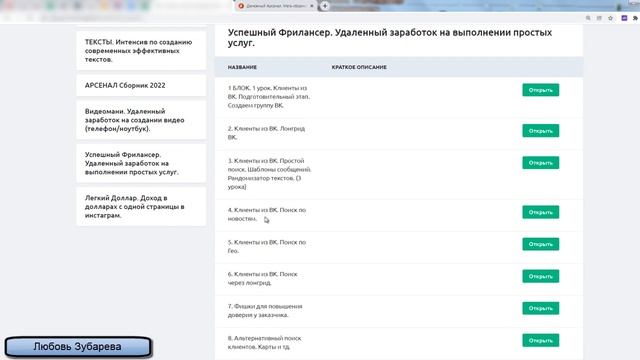Viewport: 640px width, 360px height.
Task: Click lesson title 6. Поиск через лонгрид
Action: 263,278
